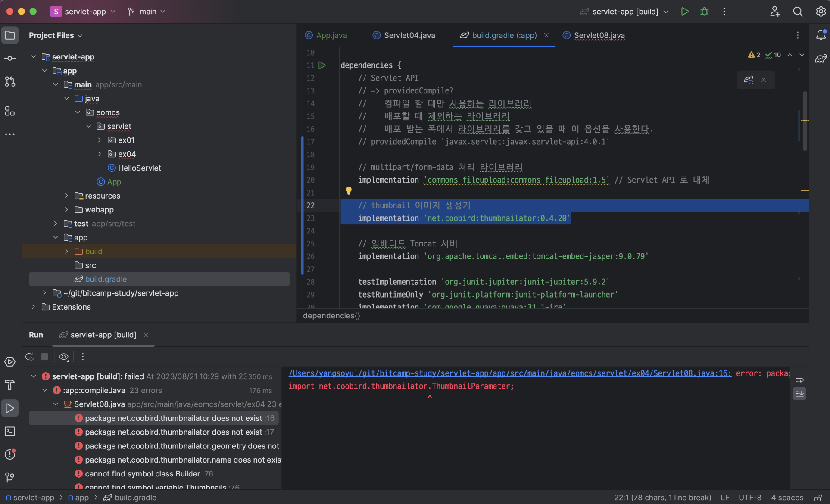
Task: Toggle the eye view mode icon
Action: (x=64, y=357)
